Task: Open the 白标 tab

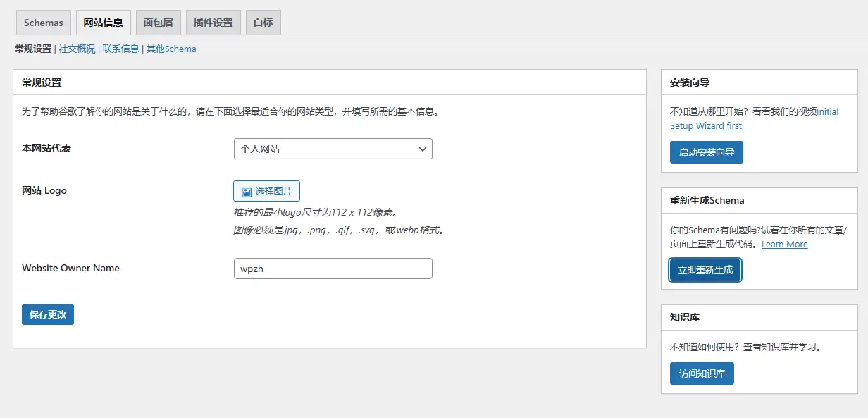Action: (263, 22)
